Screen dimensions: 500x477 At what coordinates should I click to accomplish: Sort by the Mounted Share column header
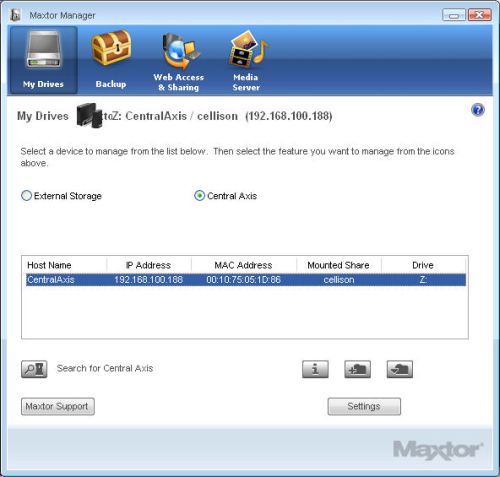tap(339, 265)
